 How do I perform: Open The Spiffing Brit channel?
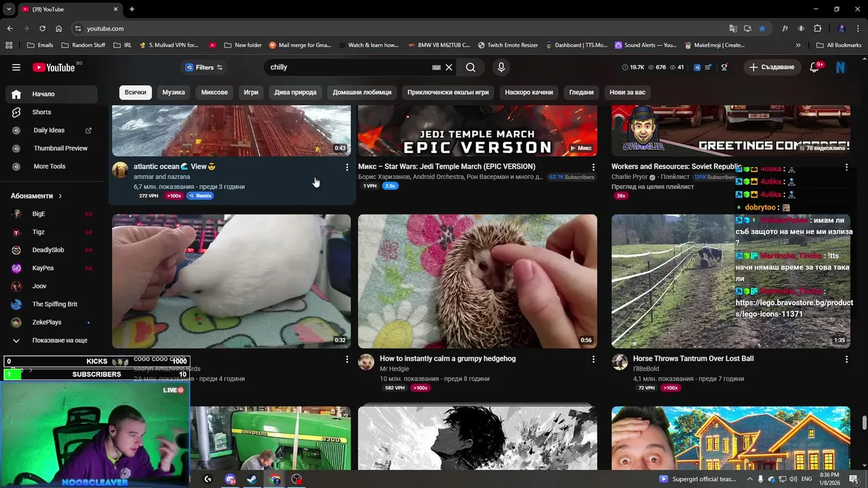click(x=52, y=304)
